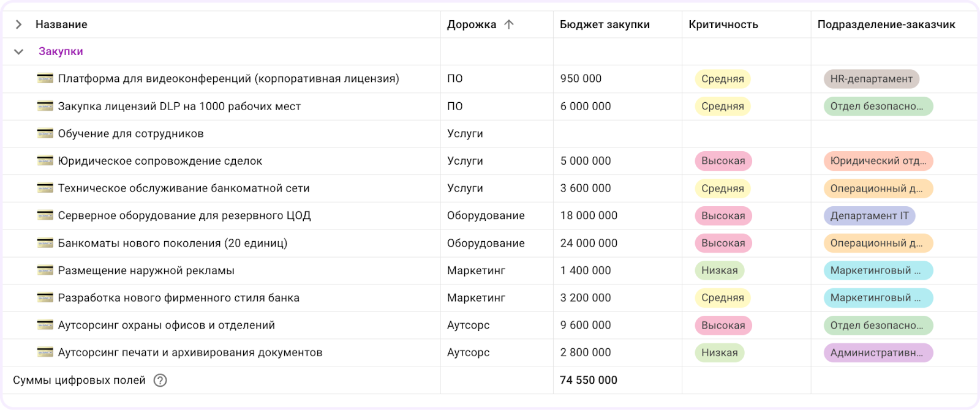
Task: Open Аутсорсинг печати и архивирования документов row
Action: click(x=190, y=352)
